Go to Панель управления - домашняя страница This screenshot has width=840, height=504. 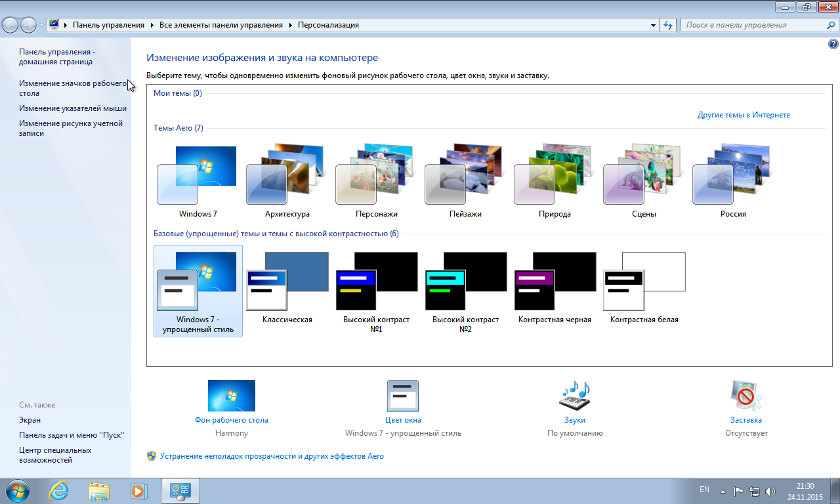(x=57, y=56)
